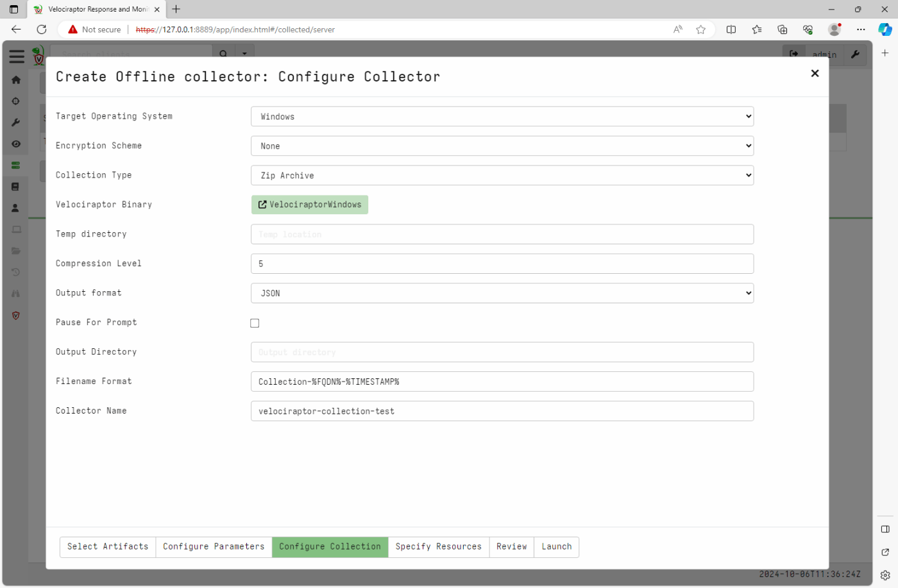
Task: Open Browser essentials heartbeat icon
Action: [808, 29]
